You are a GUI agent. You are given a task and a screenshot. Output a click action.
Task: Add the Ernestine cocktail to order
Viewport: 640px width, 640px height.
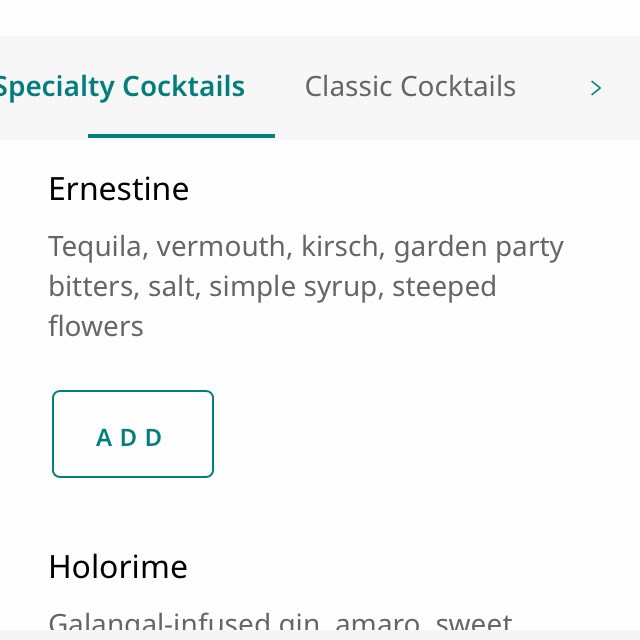point(132,434)
